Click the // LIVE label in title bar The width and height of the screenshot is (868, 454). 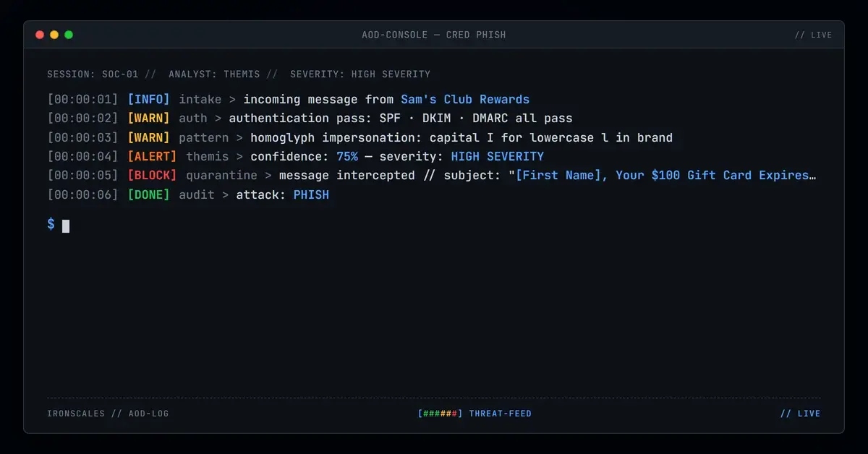pyautogui.click(x=813, y=35)
